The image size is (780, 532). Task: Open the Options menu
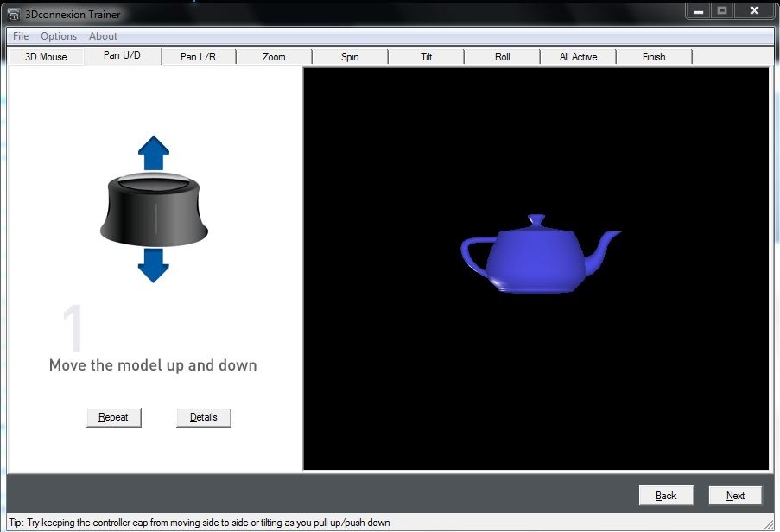coord(59,36)
